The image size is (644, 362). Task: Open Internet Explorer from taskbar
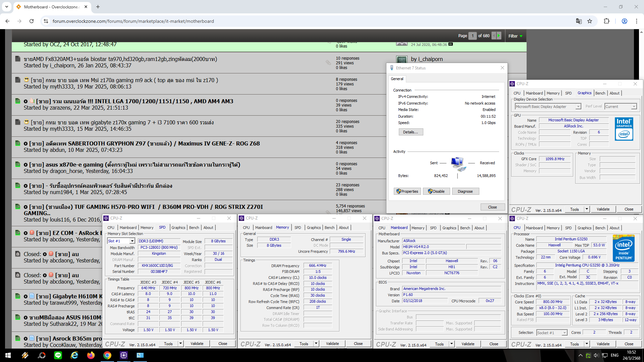74,355
